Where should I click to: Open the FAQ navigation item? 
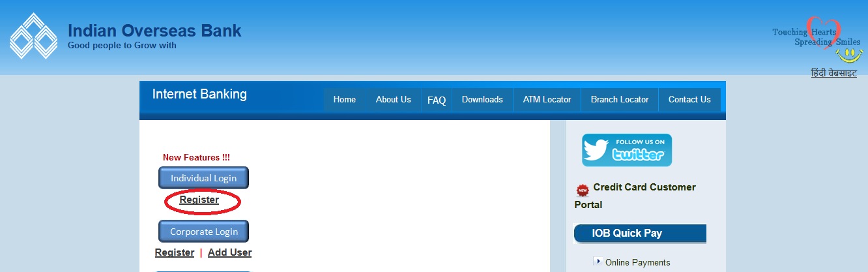click(x=436, y=100)
